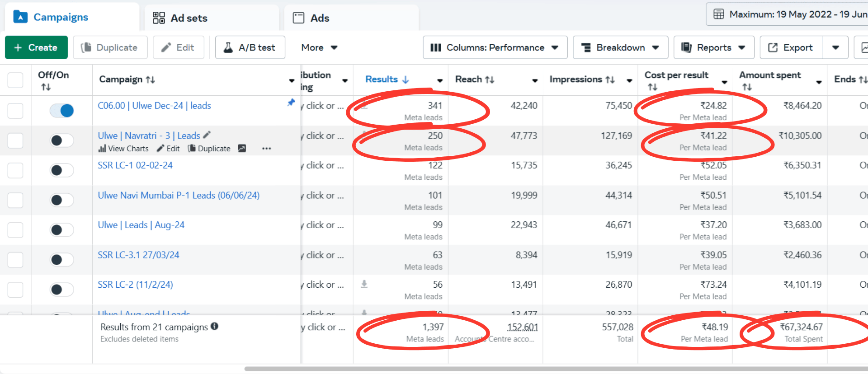The image size is (868, 374).
Task: Click the green Create button
Action: [x=36, y=47]
